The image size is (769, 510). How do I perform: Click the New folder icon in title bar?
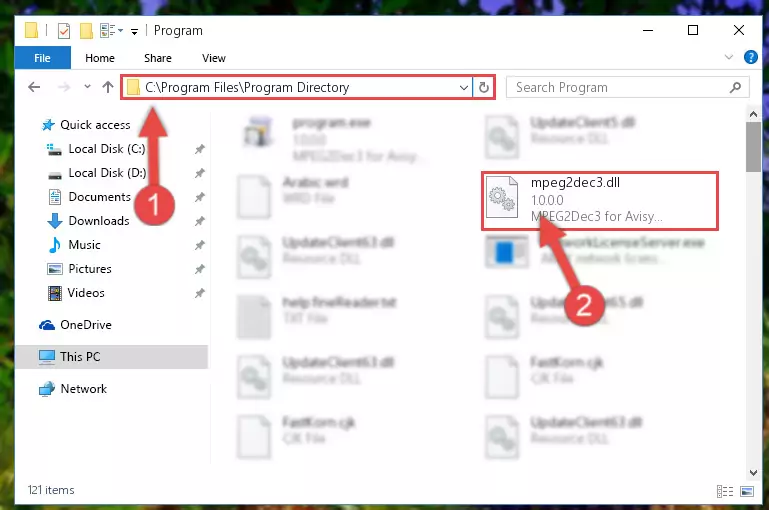(86, 31)
